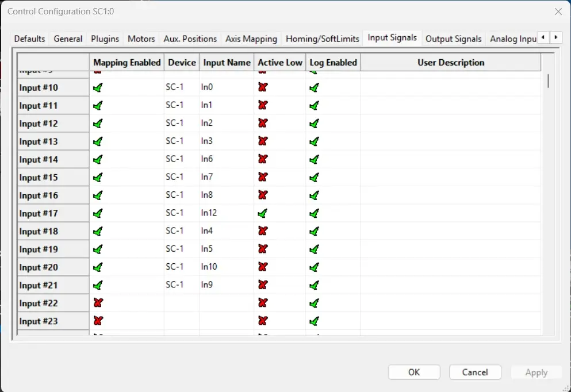Open Input Name cell In0
This screenshot has width=571, height=392.
point(227,87)
